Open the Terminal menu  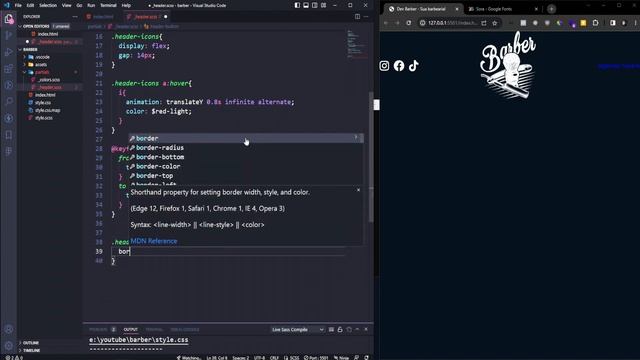[x=108, y=5]
